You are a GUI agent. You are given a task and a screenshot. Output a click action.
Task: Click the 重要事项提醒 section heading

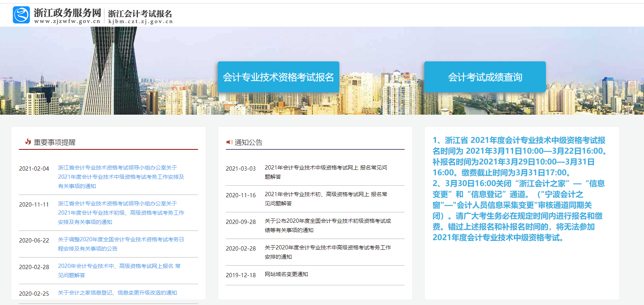[x=54, y=142]
